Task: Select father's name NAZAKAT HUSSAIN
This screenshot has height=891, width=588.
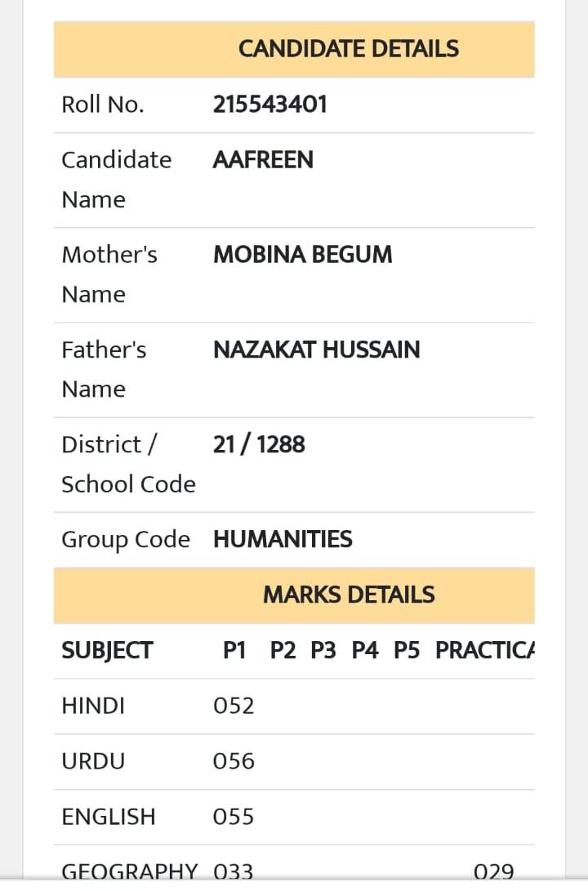Action: point(316,350)
